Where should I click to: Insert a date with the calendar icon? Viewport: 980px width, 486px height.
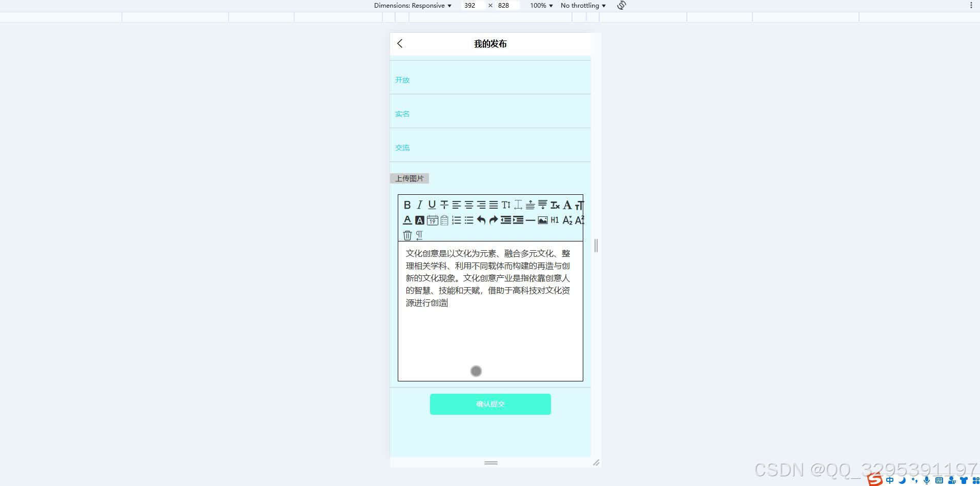[432, 220]
